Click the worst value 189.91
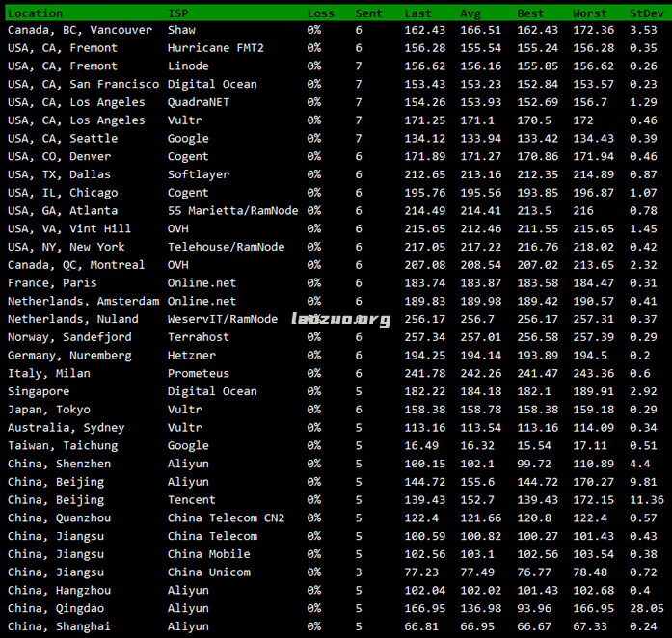The height and width of the screenshot is (638, 672). pyautogui.click(x=594, y=391)
